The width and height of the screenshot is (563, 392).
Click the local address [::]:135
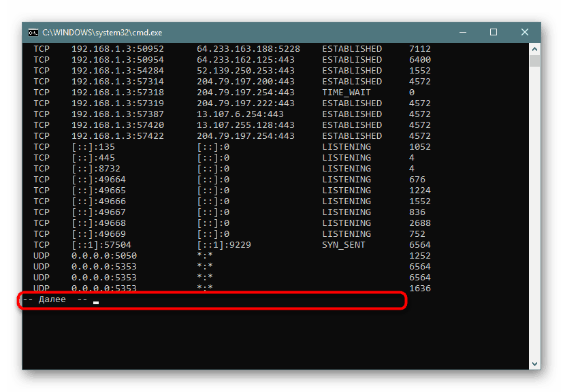coord(93,147)
